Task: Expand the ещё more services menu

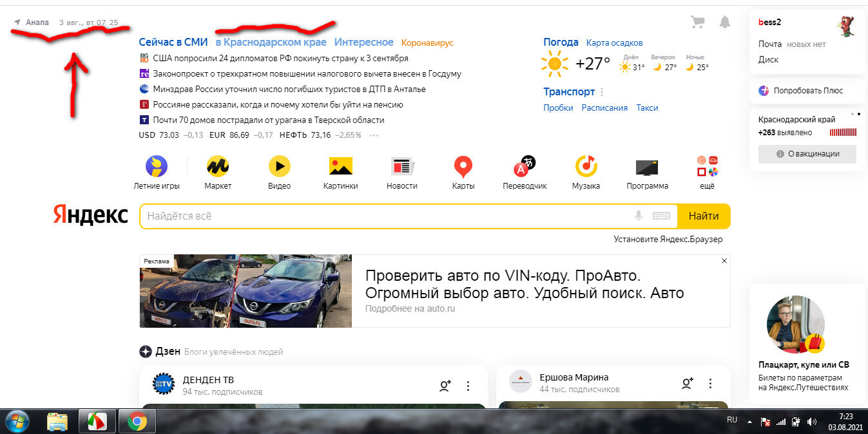Action: point(707,167)
